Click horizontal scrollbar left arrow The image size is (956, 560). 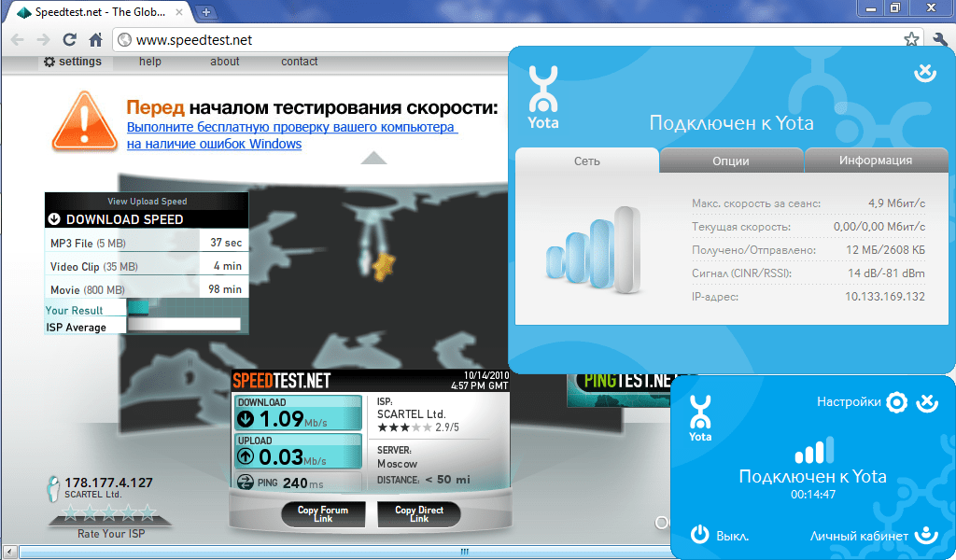pyautogui.click(x=7, y=552)
